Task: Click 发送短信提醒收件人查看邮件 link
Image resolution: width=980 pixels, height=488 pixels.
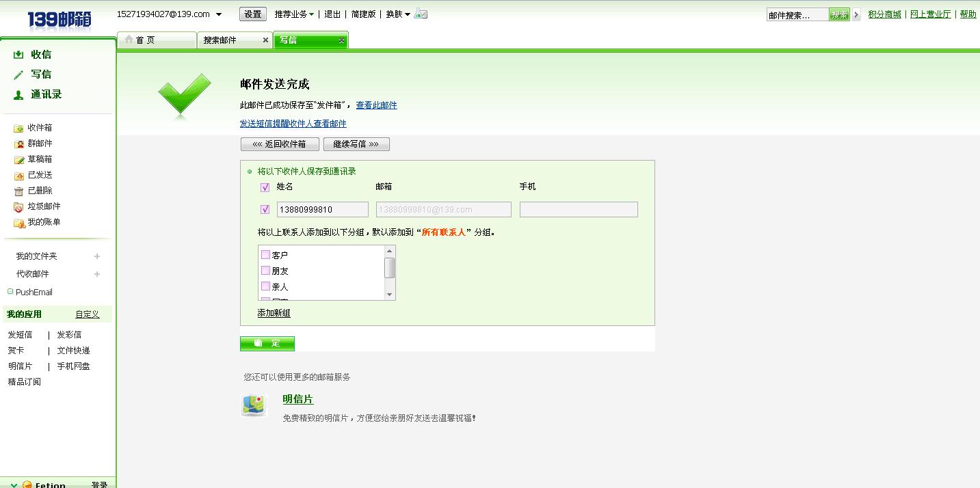Action: [x=293, y=124]
